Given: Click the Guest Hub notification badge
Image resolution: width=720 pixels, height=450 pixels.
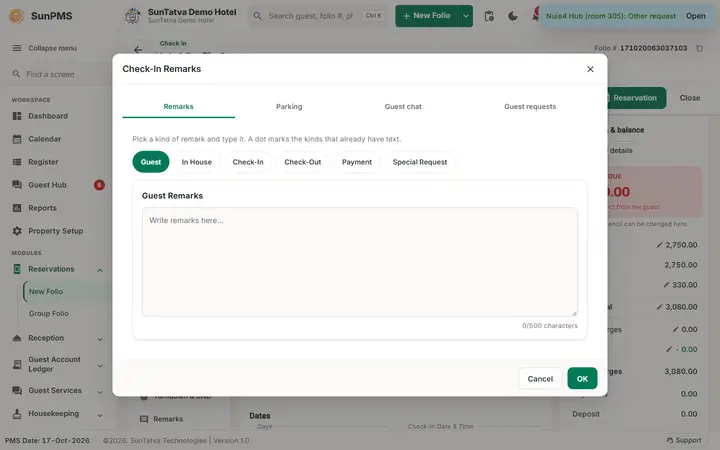Looking at the screenshot, I should (99, 185).
